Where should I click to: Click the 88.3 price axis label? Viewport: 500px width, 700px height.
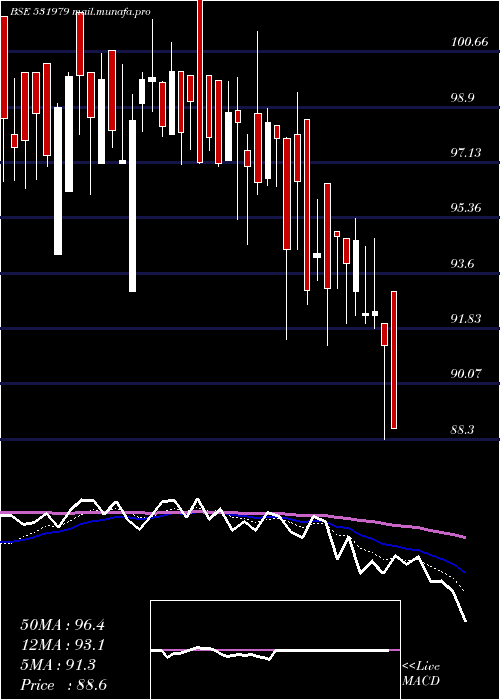pos(462,429)
